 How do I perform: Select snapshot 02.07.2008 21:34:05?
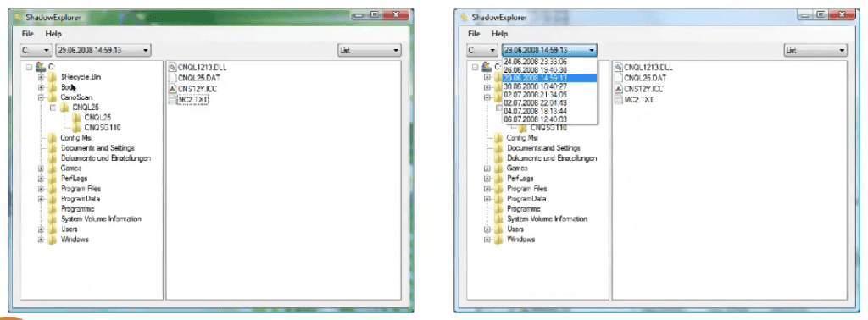coord(549,95)
